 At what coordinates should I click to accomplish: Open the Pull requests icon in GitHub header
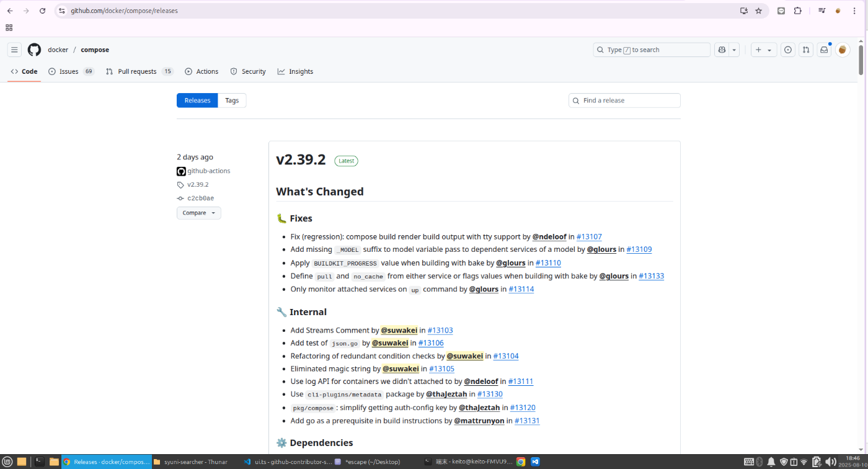tap(805, 50)
